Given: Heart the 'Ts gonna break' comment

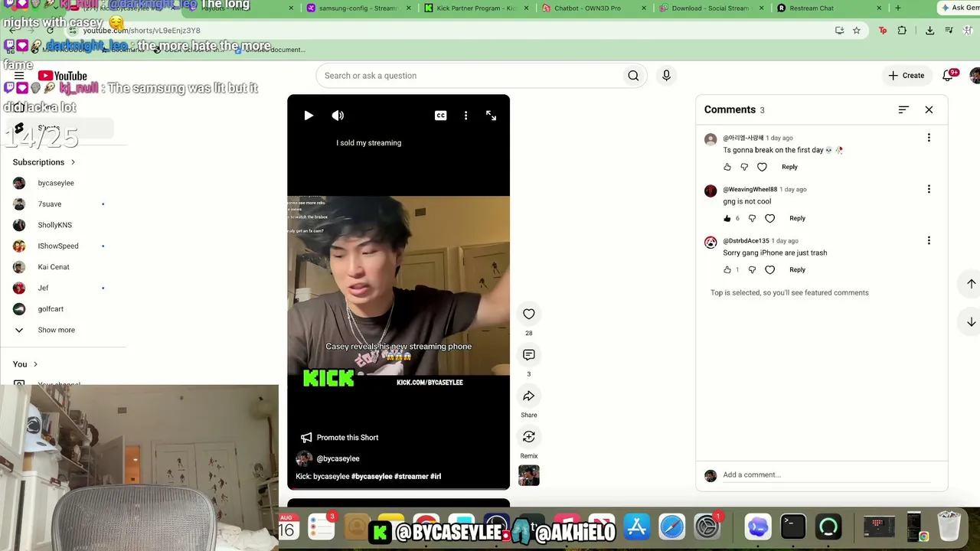Looking at the screenshot, I should (762, 167).
